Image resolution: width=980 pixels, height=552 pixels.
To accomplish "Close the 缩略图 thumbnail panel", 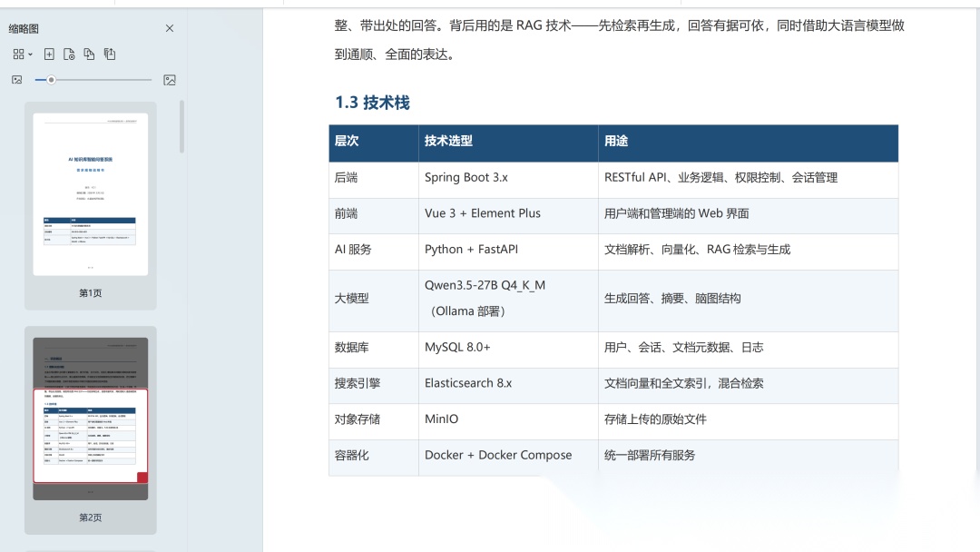I will click(170, 28).
